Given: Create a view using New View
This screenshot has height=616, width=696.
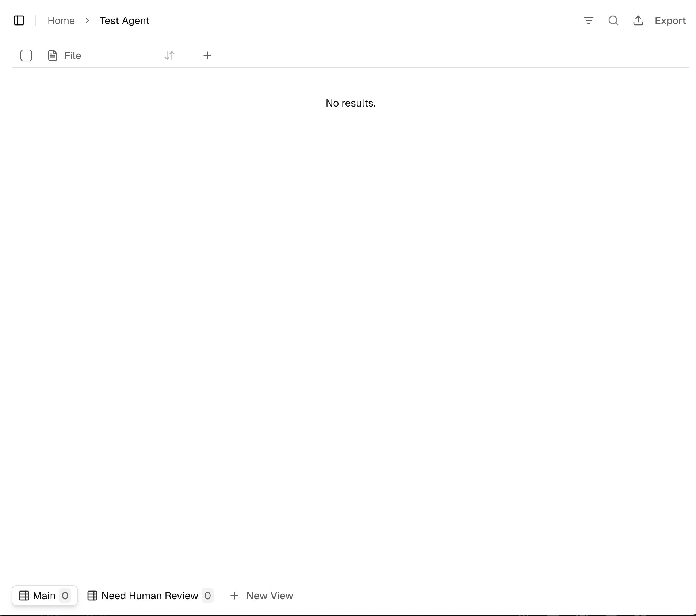Looking at the screenshot, I should click(269, 596).
